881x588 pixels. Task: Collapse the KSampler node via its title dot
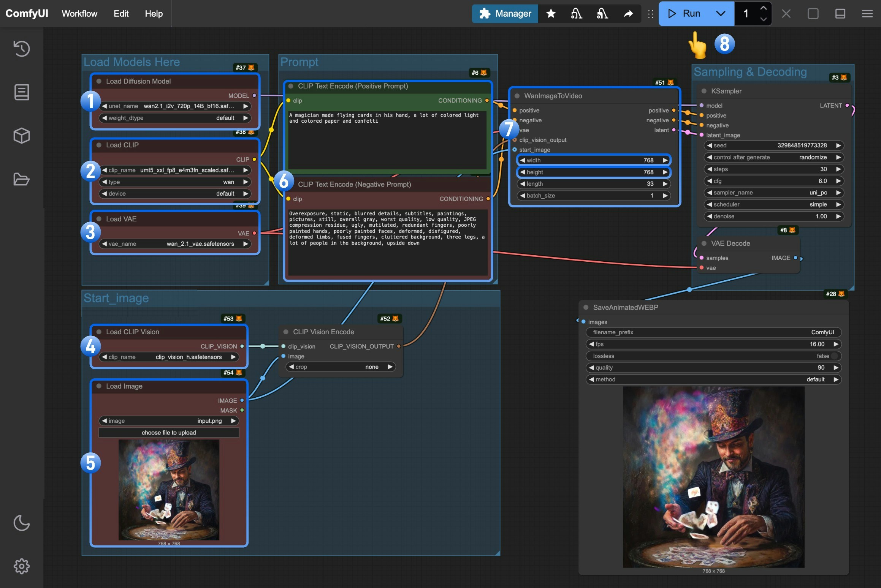point(704,91)
